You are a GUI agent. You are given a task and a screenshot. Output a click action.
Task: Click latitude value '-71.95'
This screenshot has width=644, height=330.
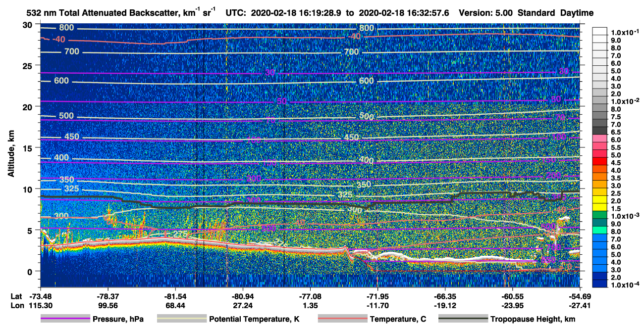[x=377, y=296]
